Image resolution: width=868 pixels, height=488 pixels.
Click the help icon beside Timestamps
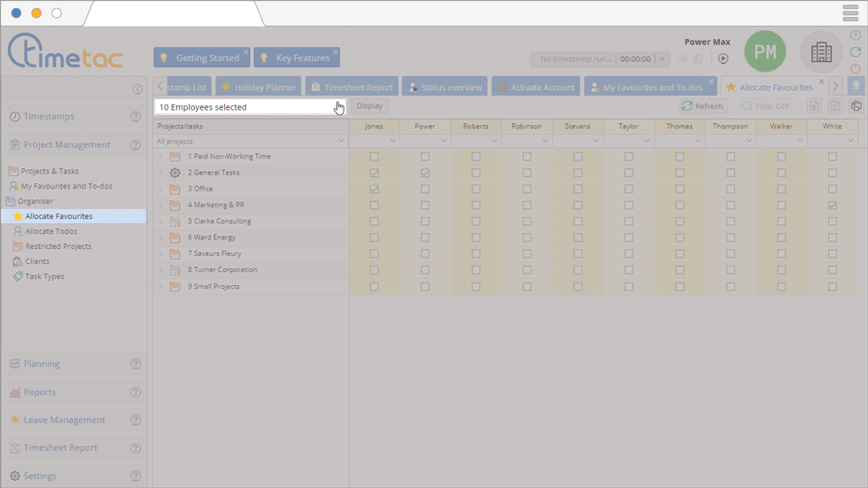coord(136,117)
